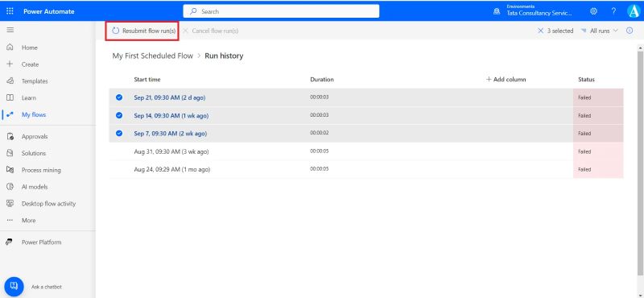The image size is (644, 298).
Task: Open the help question mark icon
Action: pos(613,11)
